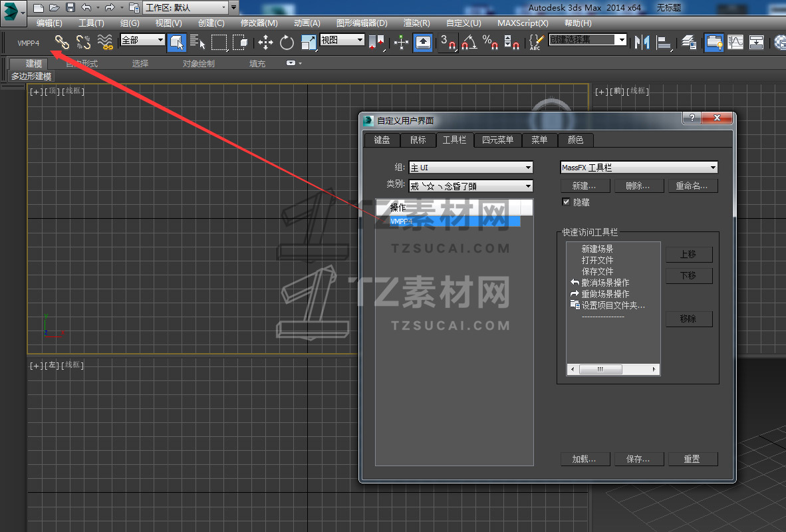
Task: Select the Select and Move tool
Action: (265, 43)
